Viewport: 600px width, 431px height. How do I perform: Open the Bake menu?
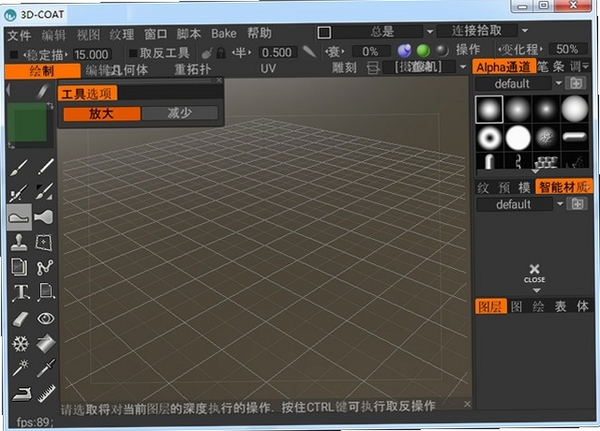(x=224, y=34)
